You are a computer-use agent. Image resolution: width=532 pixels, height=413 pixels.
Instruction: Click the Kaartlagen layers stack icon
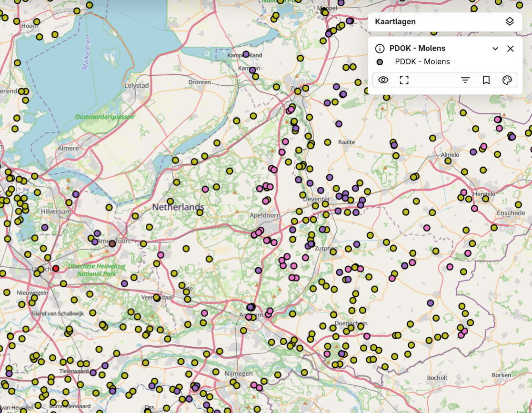pyautogui.click(x=510, y=22)
